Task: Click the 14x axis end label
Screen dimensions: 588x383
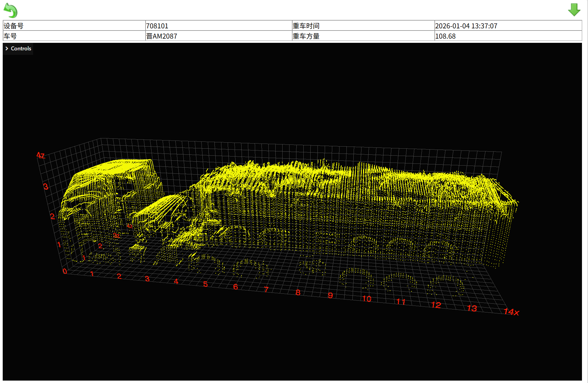Action: click(x=511, y=312)
